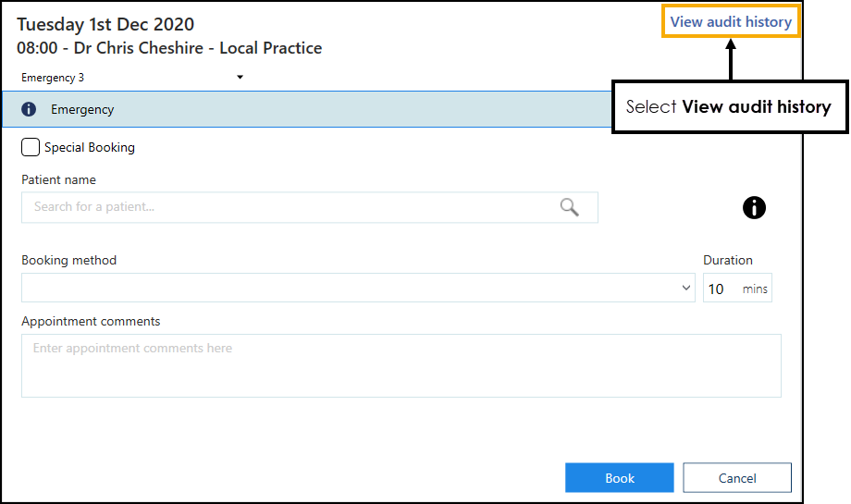Image resolution: width=851 pixels, height=504 pixels.
Task: Click the Special Booking label text
Action: tap(90, 147)
